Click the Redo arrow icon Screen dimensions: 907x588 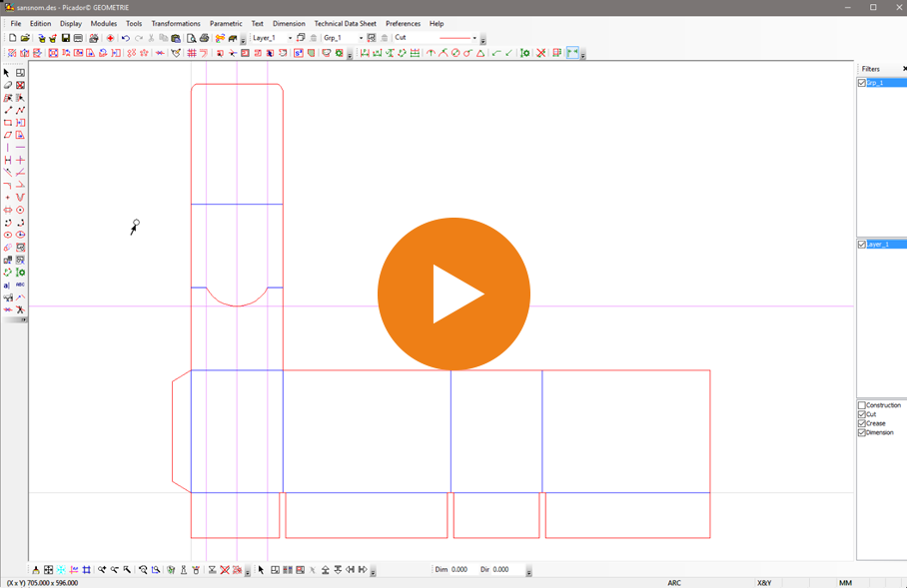pyautogui.click(x=138, y=38)
